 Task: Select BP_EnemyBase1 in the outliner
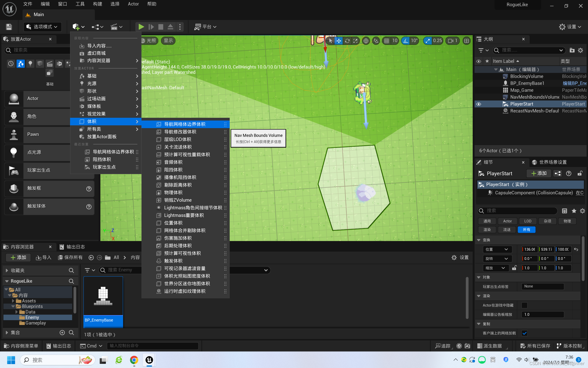(x=527, y=83)
